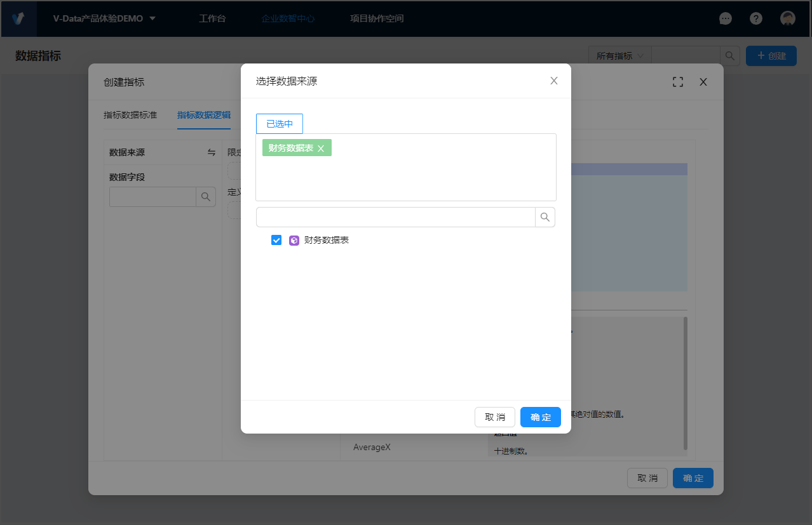The width and height of the screenshot is (812, 525).
Task: Uncheck the 财务数据表 checkbox
Action: point(276,240)
